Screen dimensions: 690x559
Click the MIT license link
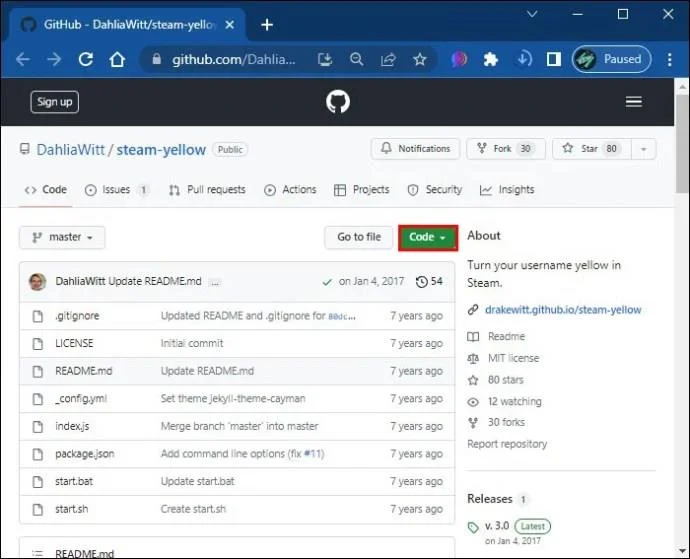513,358
